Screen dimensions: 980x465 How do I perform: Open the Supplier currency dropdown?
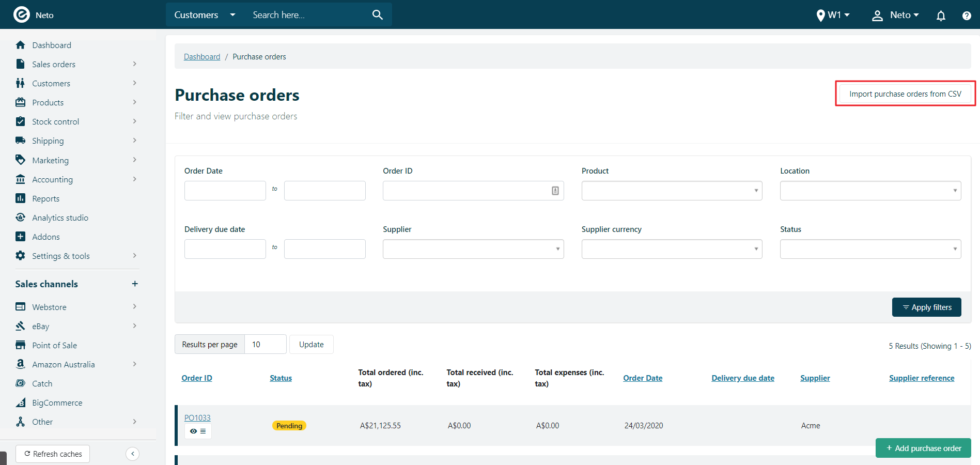pos(672,249)
